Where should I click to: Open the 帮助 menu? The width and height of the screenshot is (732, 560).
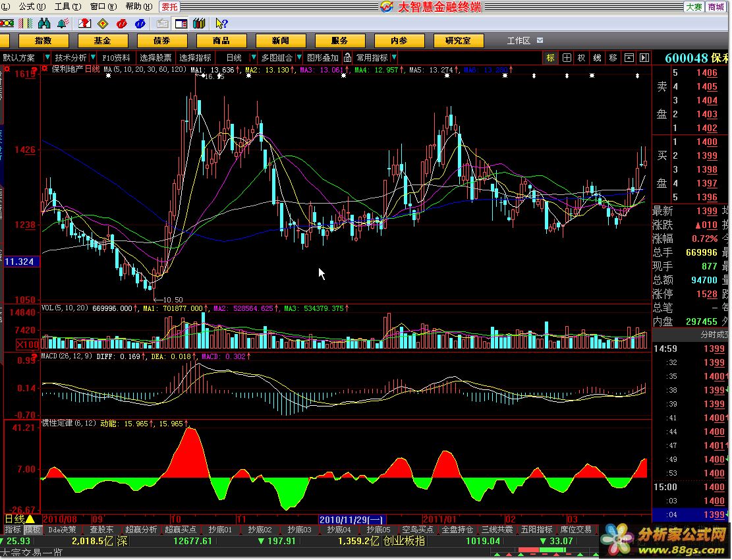point(139,7)
